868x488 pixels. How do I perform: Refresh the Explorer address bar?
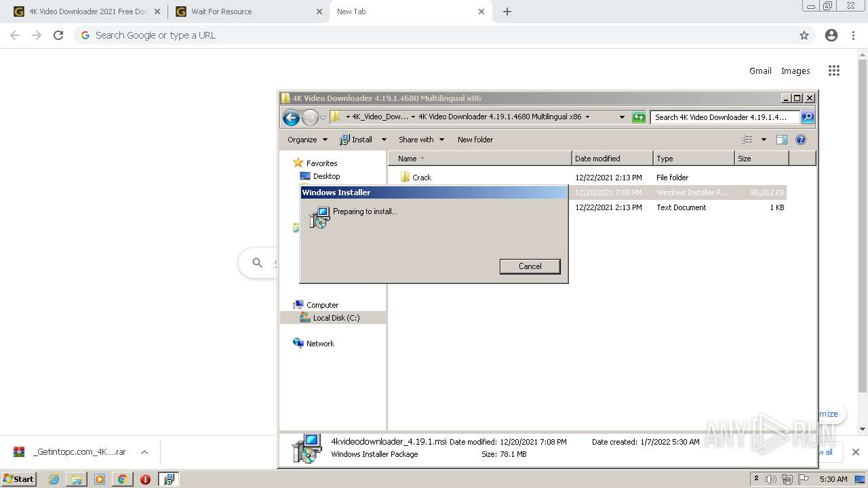click(x=638, y=117)
